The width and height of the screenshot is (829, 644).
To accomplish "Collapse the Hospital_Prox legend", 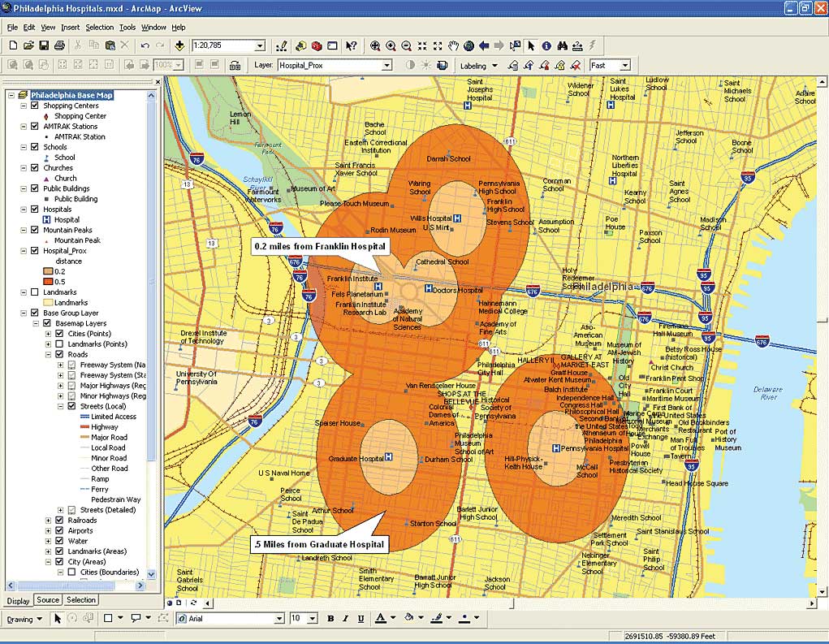I will click(x=24, y=251).
